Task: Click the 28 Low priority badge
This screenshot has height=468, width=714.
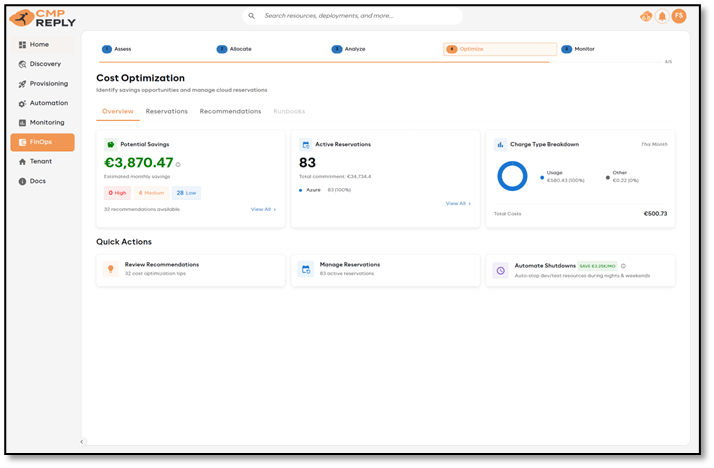Action: tap(186, 193)
